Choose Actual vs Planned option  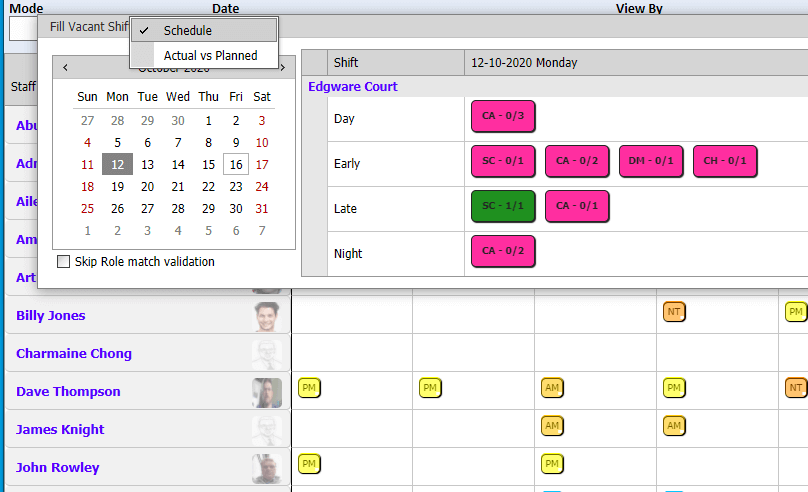coord(204,55)
